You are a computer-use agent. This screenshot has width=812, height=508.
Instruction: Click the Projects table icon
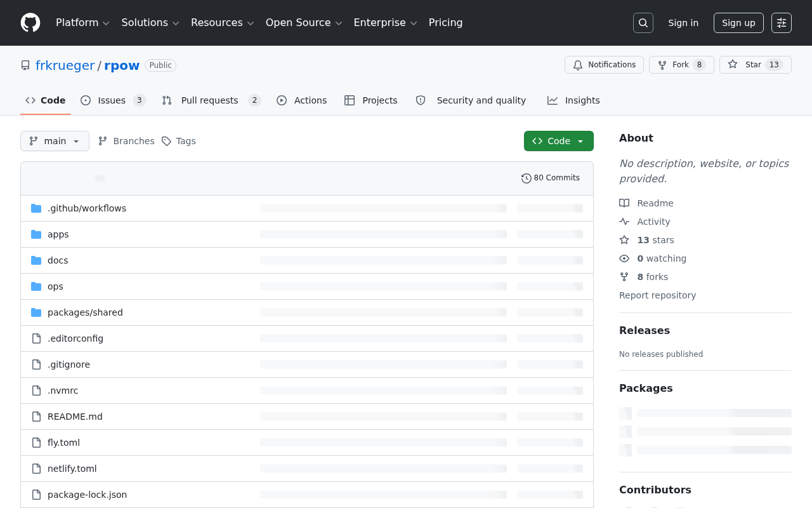[350, 100]
